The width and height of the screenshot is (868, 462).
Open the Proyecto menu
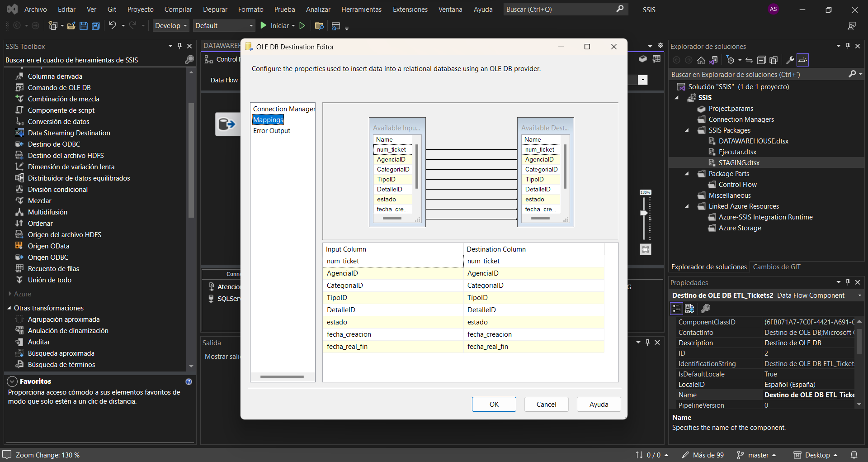[140, 10]
